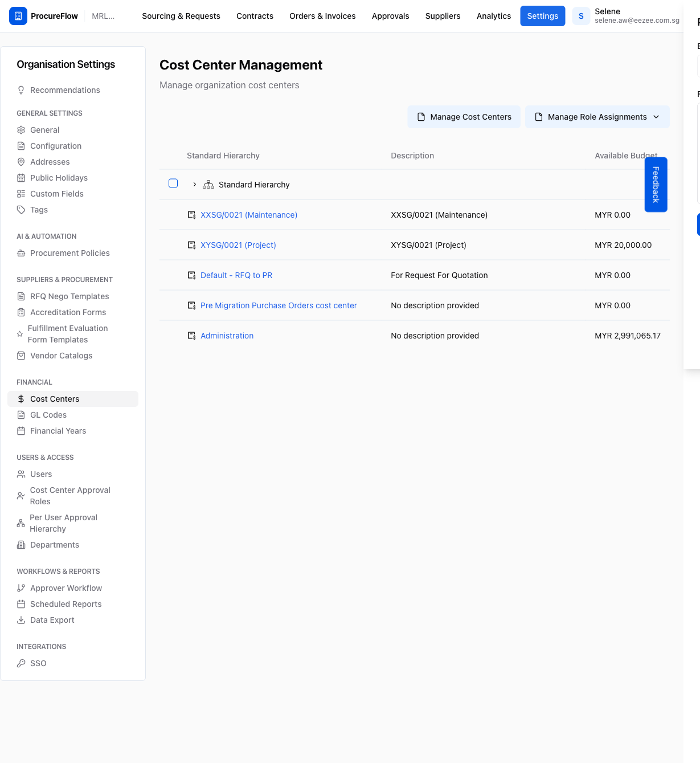The width and height of the screenshot is (700, 763).
Task: Click the Description column header
Action: click(x=412, y=156)
